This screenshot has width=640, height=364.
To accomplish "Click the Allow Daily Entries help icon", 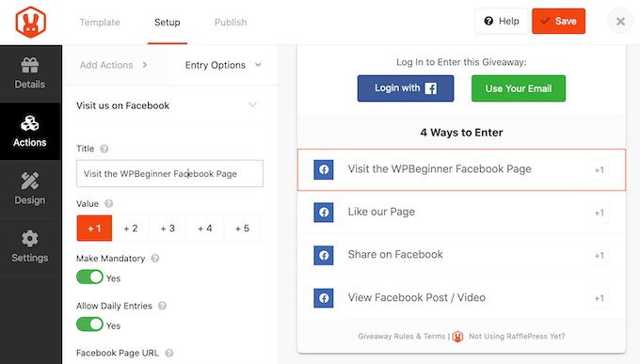I will (x=162, y=306).
